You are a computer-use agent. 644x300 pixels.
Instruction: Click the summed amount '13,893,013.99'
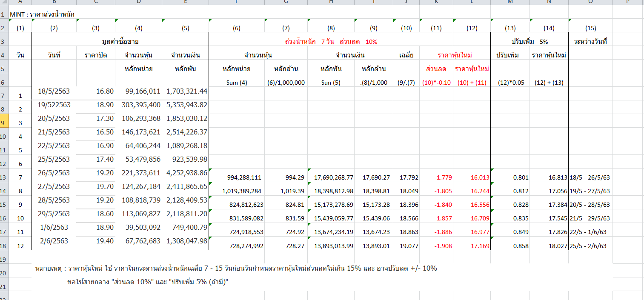pos(334,246)
